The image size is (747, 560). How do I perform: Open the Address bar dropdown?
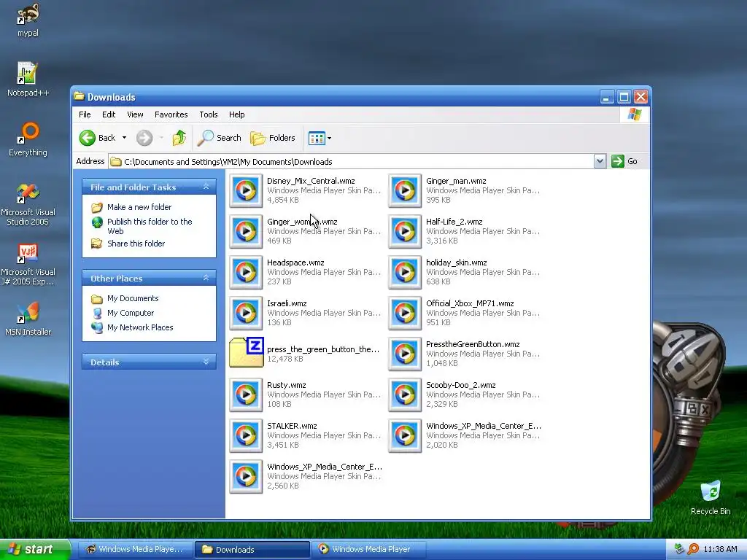point(600,161)
